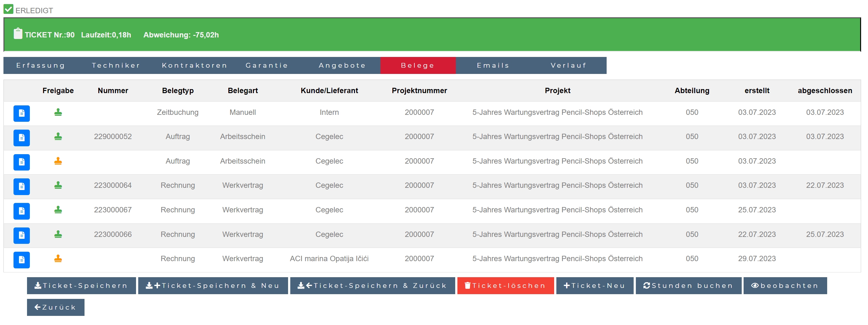The image size is (868, 325).
Task: Switch to the Erfassung tab
Action: click(41, 65)
